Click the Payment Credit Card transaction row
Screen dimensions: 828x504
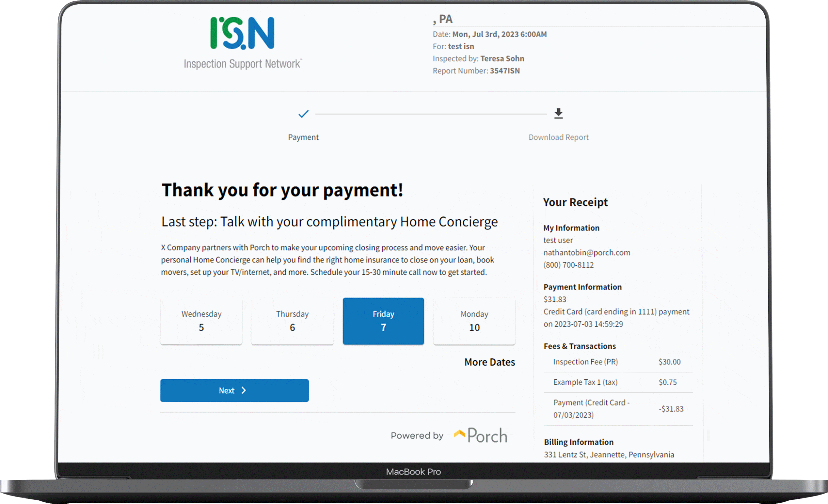[618, 409]
